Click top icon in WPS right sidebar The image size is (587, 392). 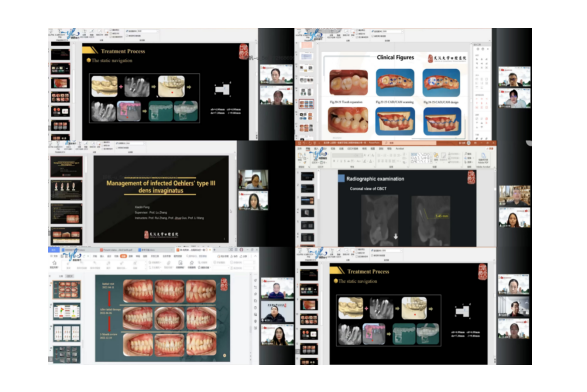[256, 280]
